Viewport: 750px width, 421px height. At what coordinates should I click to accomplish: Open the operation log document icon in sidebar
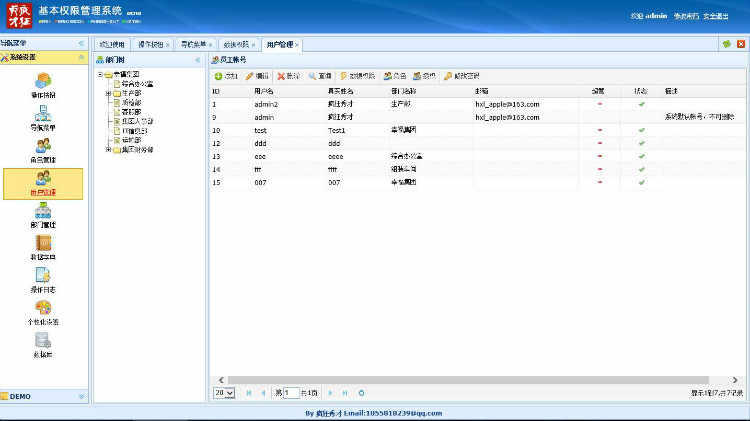click(43, 275)
